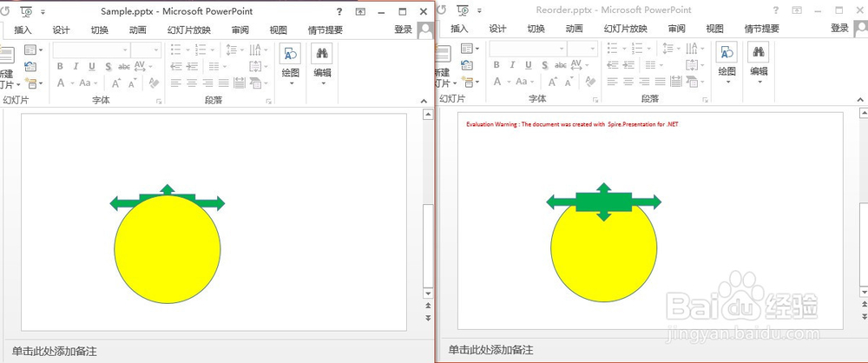Open 视图 tab in Reorder.pptx window
Image resolution: width=868 pixels, height=363 pixels.
[x=714, y=29]
